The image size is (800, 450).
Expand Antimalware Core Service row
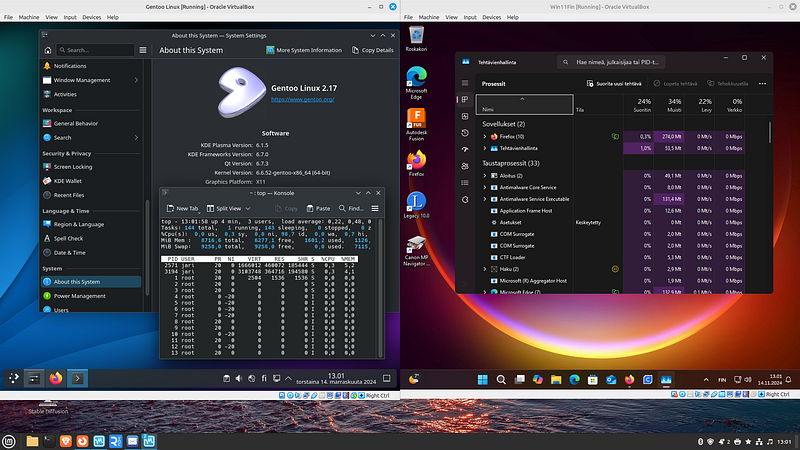pos(485,188)
